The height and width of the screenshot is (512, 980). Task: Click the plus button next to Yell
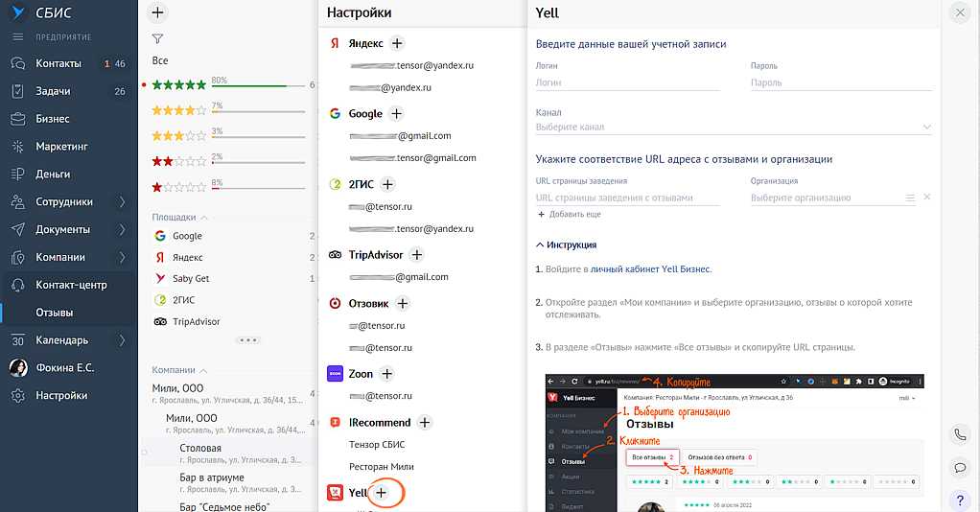pyautogui.click(x=382, y=492)
